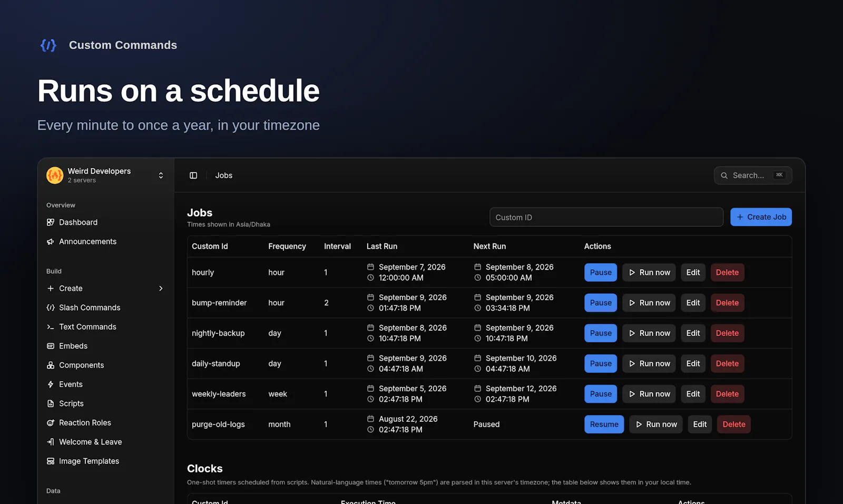Delete the bump-reminder job
The height and width of the screenshot is (504, 843).
727,303
